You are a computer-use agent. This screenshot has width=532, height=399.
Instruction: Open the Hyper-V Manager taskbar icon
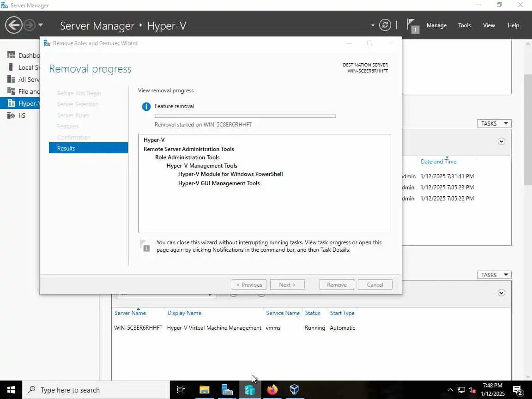click(x=249, y=390)
